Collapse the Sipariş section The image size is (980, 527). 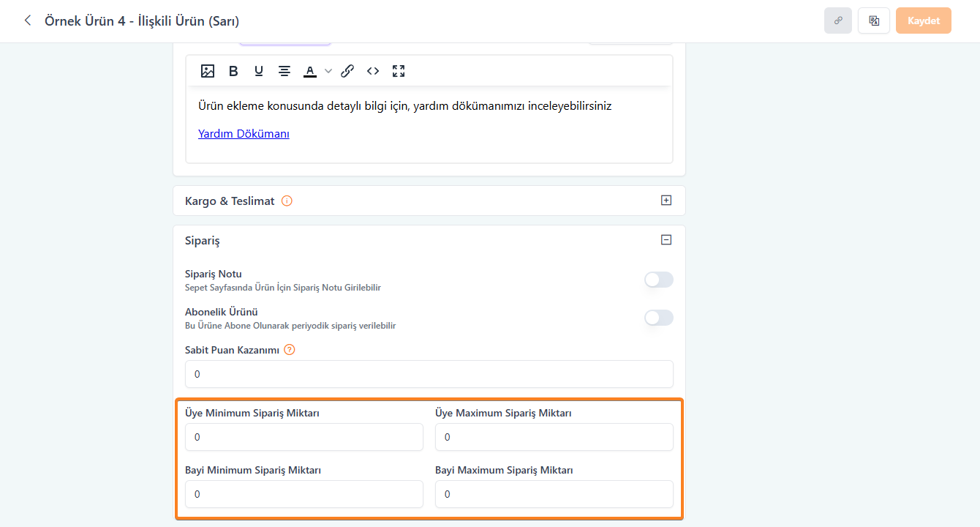[x=666, y=239]
